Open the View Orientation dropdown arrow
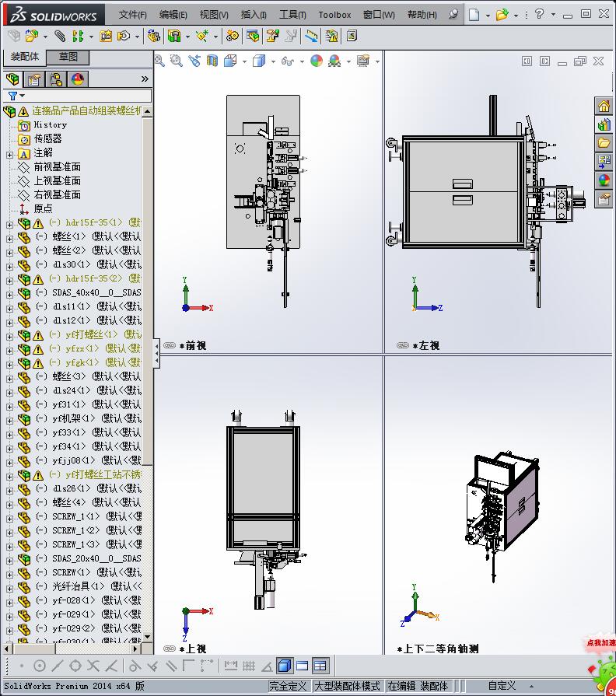The height and width of the screenshot is (696, 616). pos(244,61)
